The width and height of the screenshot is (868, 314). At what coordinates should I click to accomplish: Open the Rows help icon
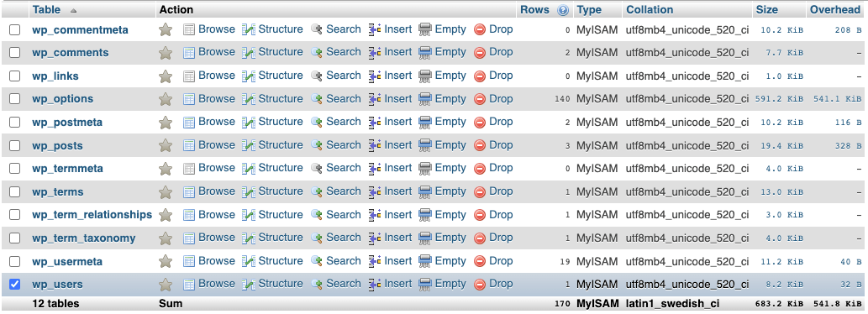coord(563,10)
